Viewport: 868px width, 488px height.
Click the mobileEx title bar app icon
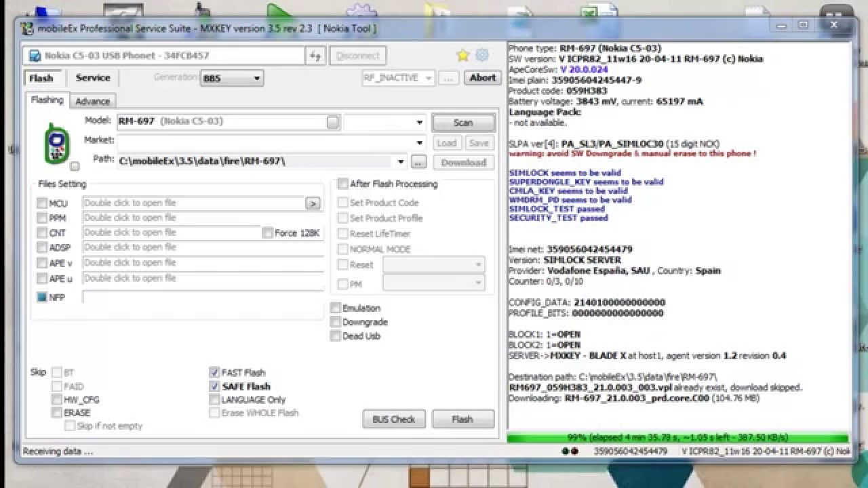(27, 28)
